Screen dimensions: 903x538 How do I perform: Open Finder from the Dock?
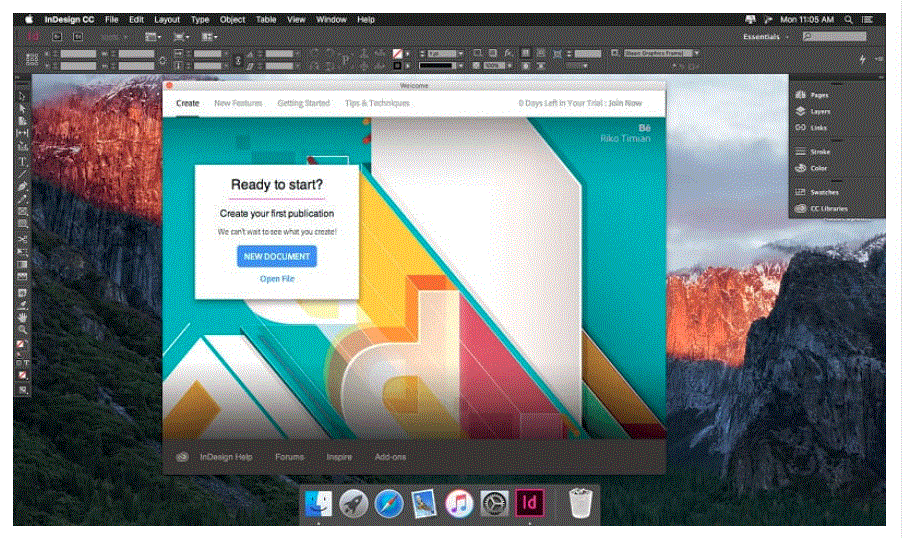318,503
